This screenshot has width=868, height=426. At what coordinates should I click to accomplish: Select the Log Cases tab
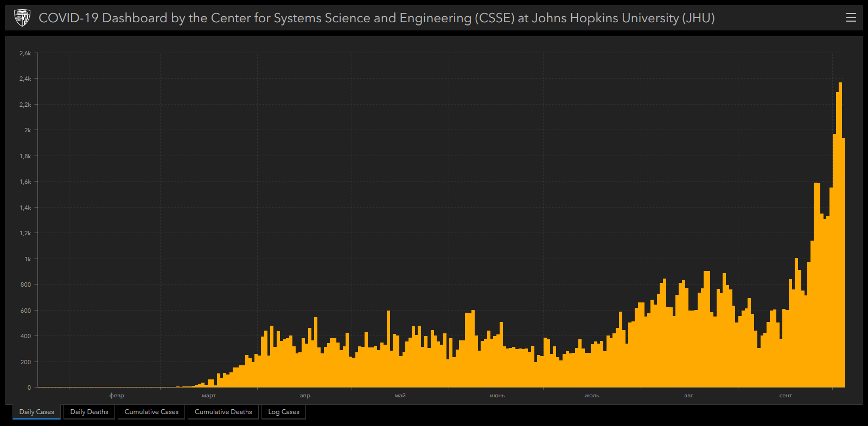[x=284, y=412]
